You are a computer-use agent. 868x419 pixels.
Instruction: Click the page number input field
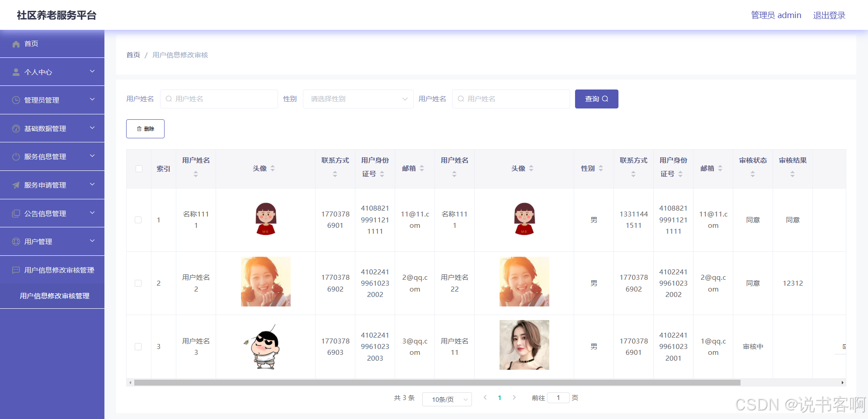pyautogui.click(x=558, y=398)
